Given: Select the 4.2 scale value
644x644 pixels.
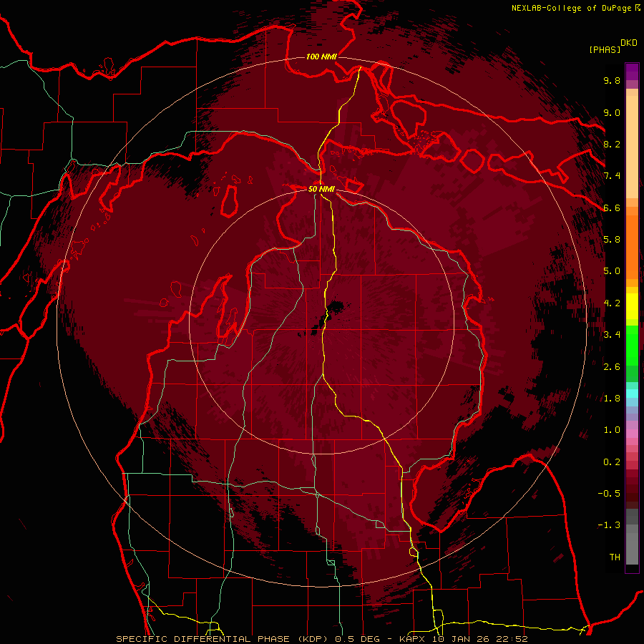Looking at the screenshot, I should pos(612,303).
